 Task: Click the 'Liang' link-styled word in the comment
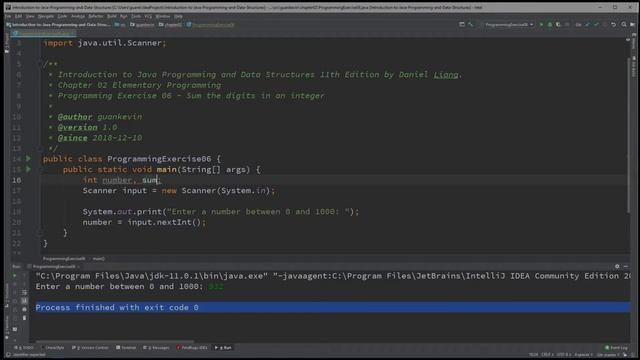[446, 75]
